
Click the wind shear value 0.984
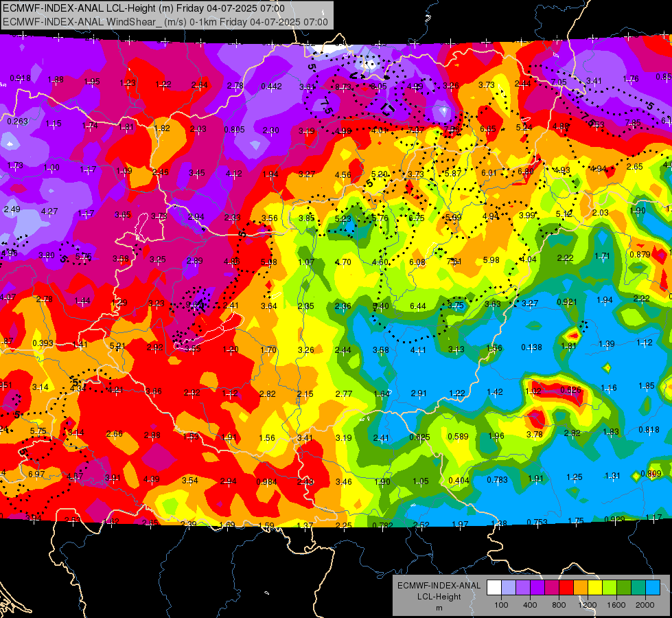tap(266, 482)
